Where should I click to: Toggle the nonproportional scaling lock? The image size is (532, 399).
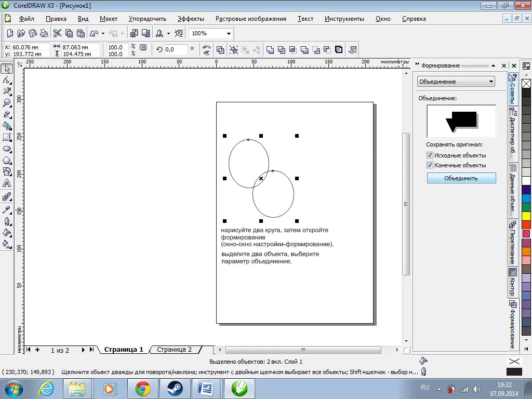[143, 47]
